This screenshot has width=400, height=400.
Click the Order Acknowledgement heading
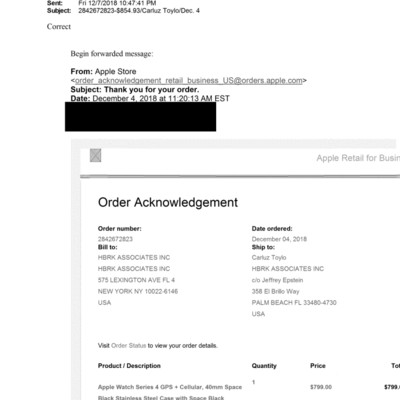[x=168, y=202]
